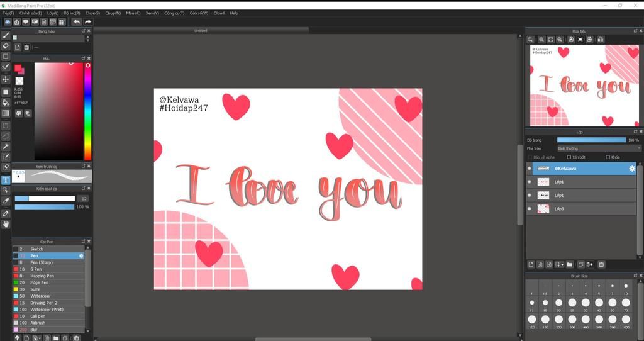
Task: Click rotate left icon in navigator panel
Action: click(571, 40)
